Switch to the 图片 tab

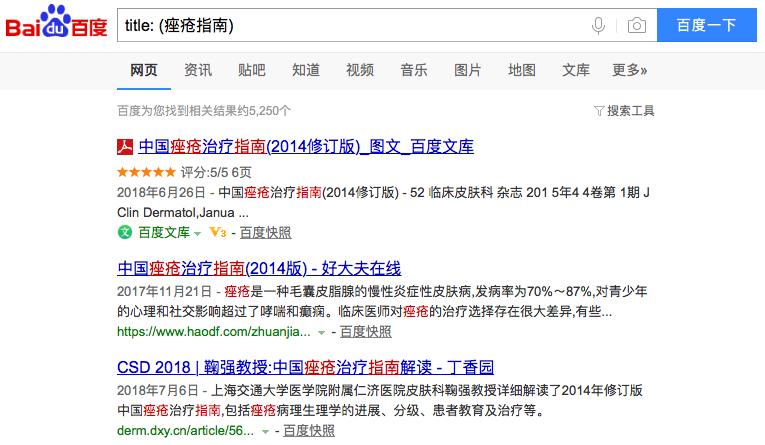[x=468, y=70]
